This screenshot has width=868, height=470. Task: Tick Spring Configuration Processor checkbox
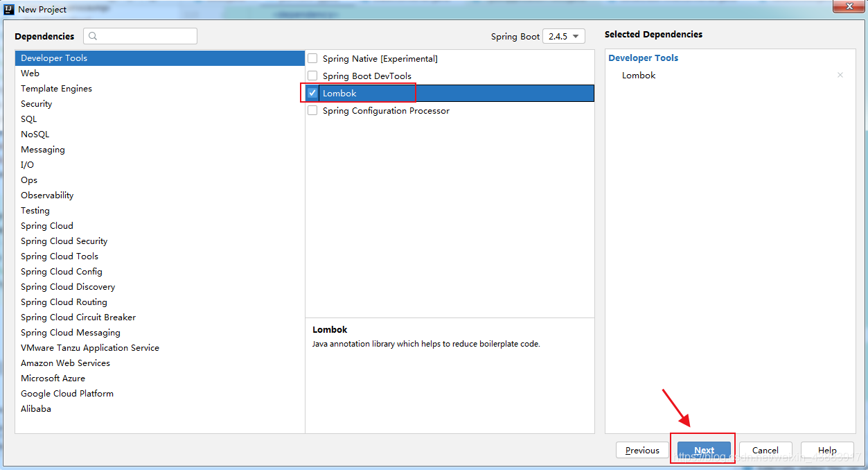(x=312, y=110)
